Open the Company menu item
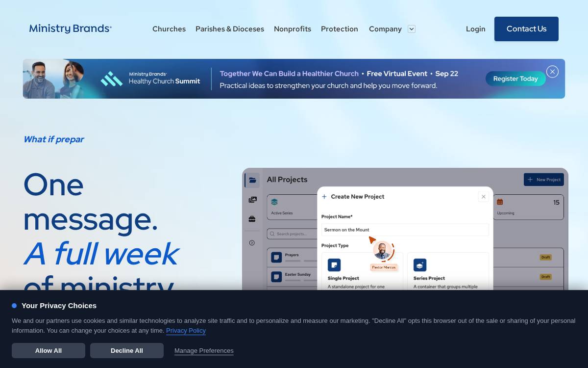 (x=385, y=29)
